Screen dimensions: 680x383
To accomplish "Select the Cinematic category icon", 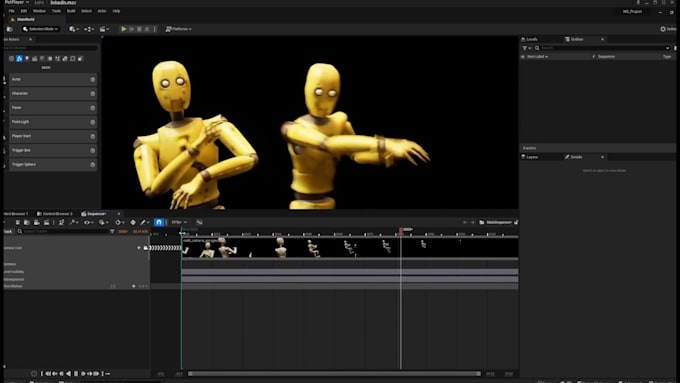I will click(x=35, y=59).
